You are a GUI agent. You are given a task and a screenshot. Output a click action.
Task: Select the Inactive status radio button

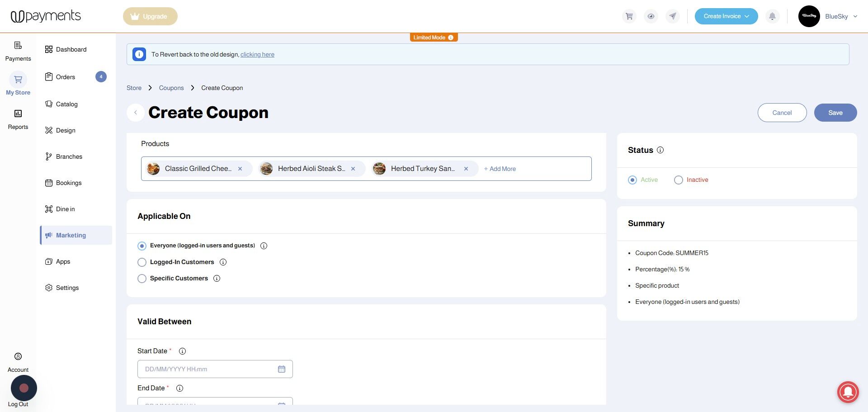[x=678, y=180]
